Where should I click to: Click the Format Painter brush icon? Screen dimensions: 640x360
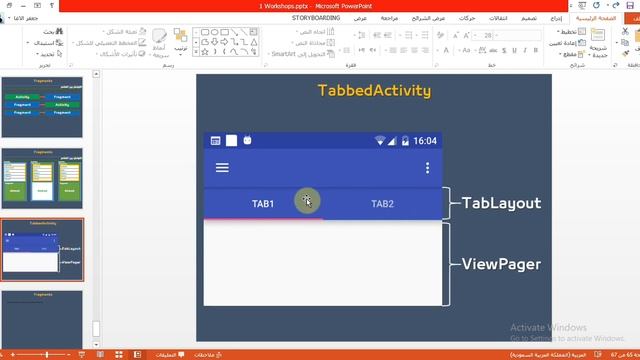pyautogui.click(x=625, y=53)
